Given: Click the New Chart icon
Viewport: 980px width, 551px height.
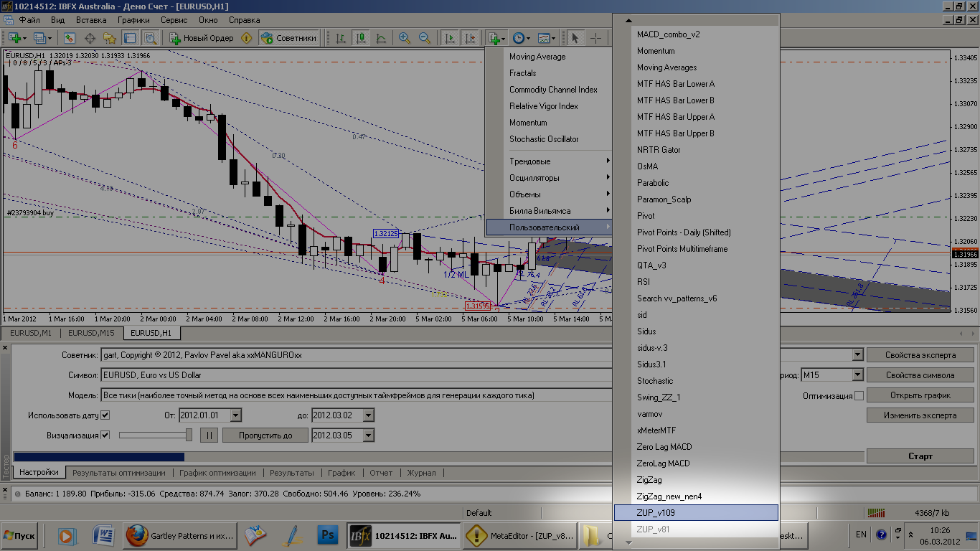Looking at the screenshot, I should (14, 38).
